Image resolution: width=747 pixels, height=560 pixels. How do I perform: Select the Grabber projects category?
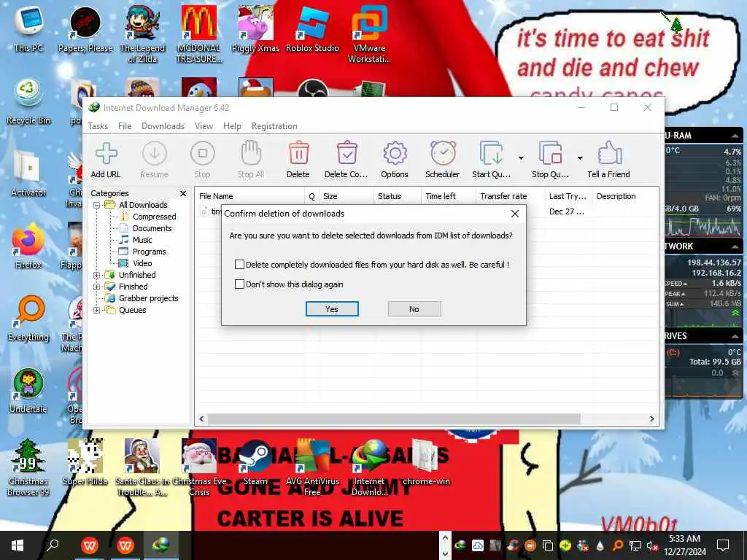[149, 298]
